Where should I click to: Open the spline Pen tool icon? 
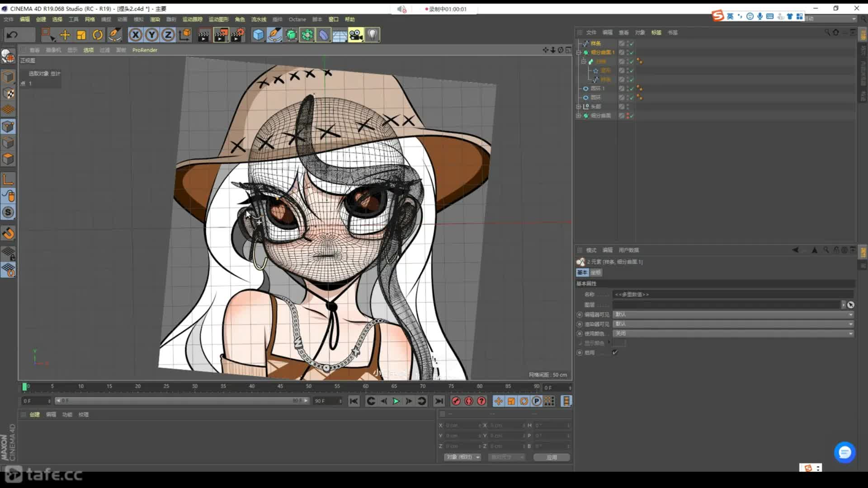(274, 35)
